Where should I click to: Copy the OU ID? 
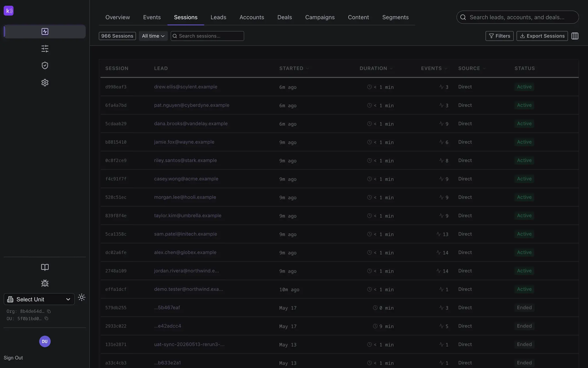46,319
